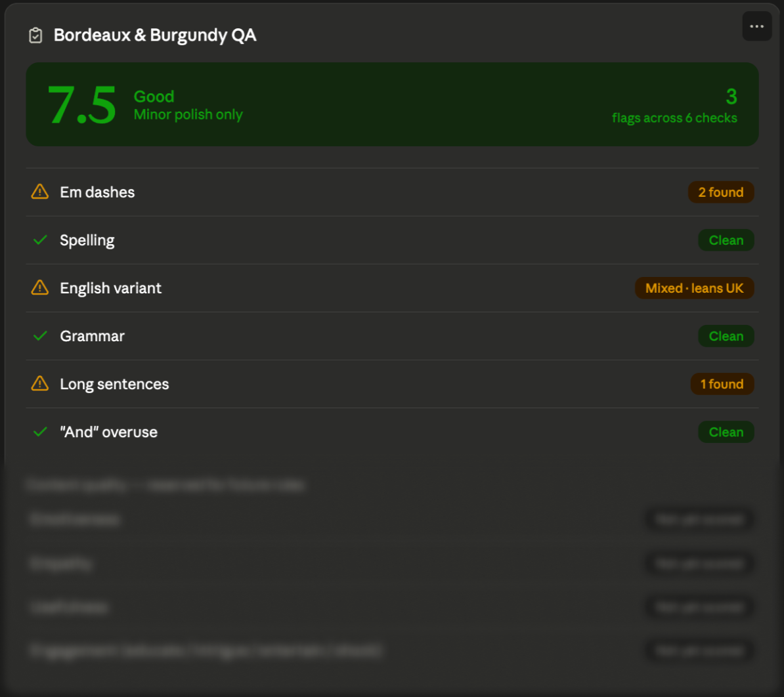Select the "English variant" check label
This screenshot has height=697, width=784.
point(110,288)
